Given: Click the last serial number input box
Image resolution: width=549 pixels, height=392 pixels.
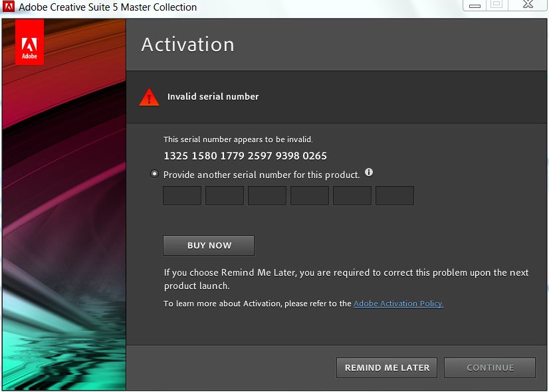Looking at the screenshot, I should pos(394,195).
